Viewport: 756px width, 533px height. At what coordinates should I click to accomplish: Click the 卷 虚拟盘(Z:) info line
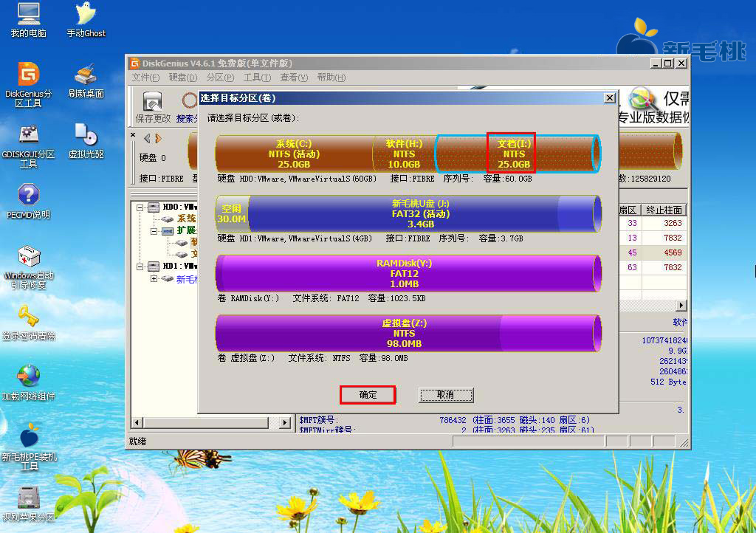click(312, 358)
